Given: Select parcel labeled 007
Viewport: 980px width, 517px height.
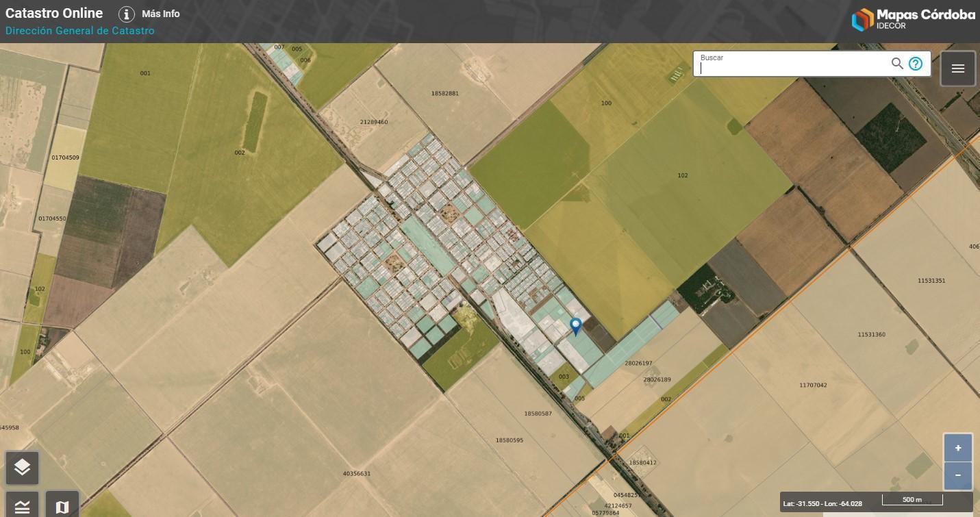Looking at the screenshot, I should tap(279, 47).
